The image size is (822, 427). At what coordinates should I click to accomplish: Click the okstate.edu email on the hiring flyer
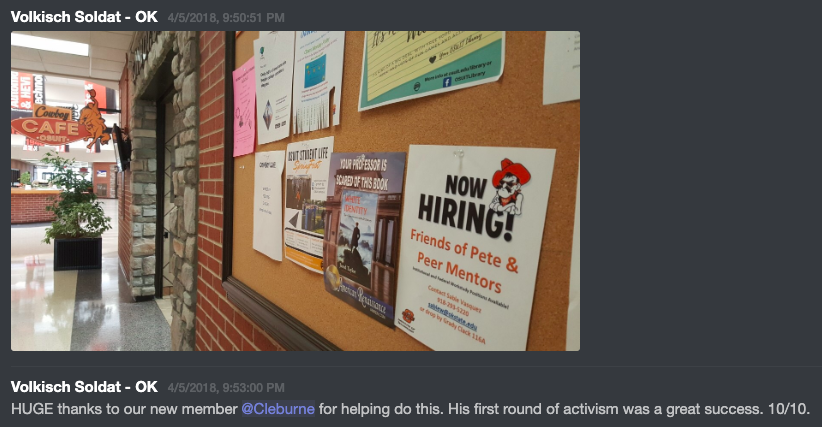tap(452, 316)
